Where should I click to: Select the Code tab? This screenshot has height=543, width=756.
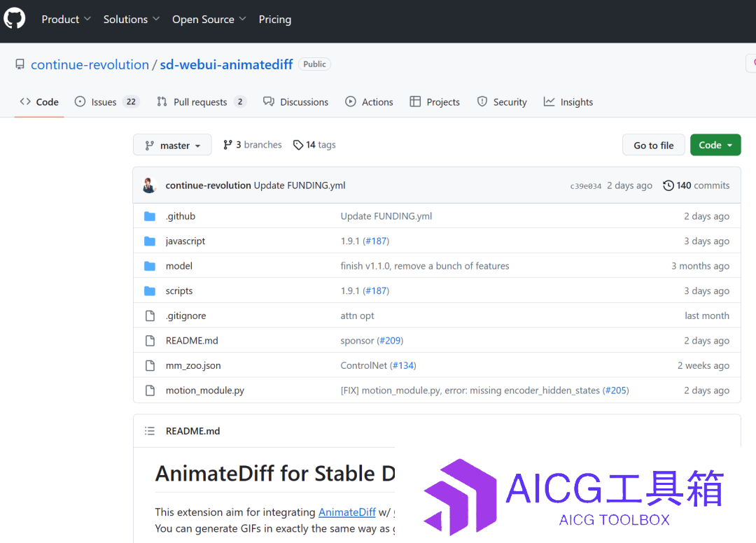[39, 102]
